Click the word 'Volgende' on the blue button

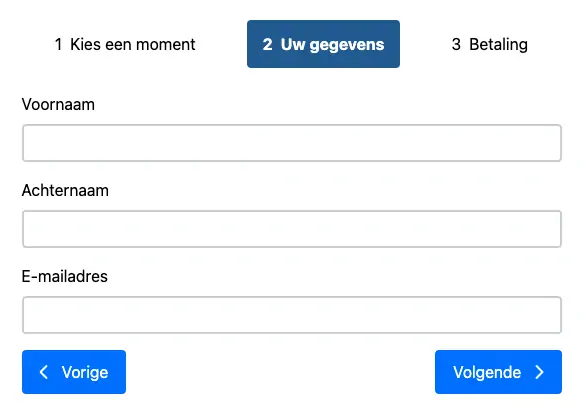(x=487, y=373)
